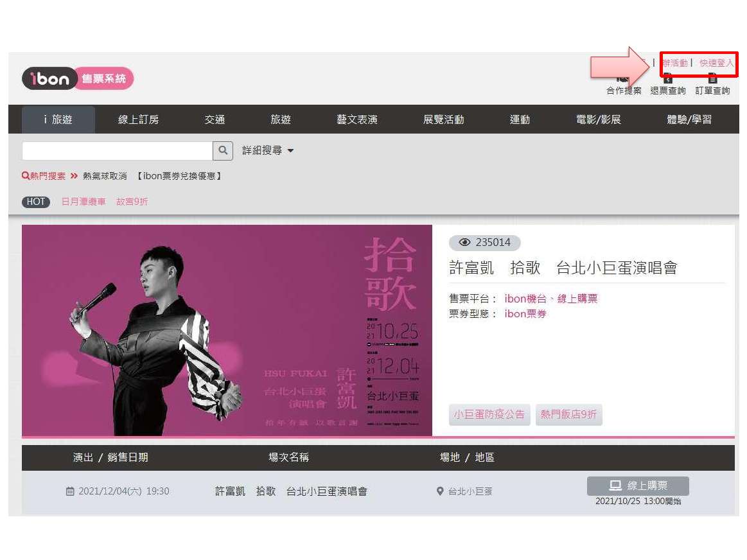Click calendar icon beside 2021/12/04 date
The image size is (747, 560).
(x=70, y=491)
